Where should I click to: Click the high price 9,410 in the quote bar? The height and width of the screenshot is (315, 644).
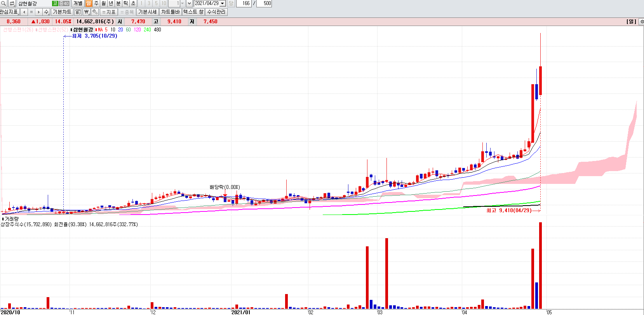click(174, 22)
